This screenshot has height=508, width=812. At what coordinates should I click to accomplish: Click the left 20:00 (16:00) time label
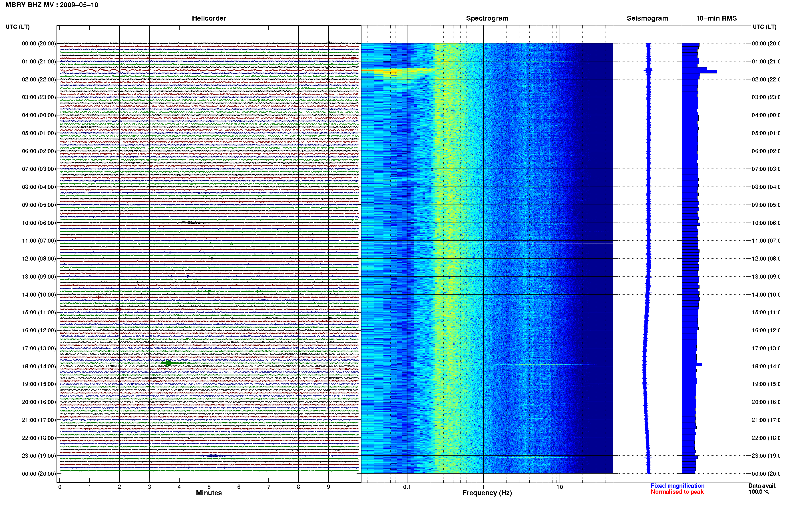(39, 402)
